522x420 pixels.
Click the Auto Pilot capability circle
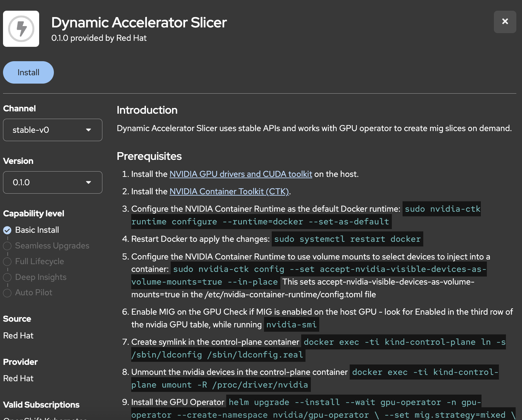pyautogui.click(x=7, y=293)
